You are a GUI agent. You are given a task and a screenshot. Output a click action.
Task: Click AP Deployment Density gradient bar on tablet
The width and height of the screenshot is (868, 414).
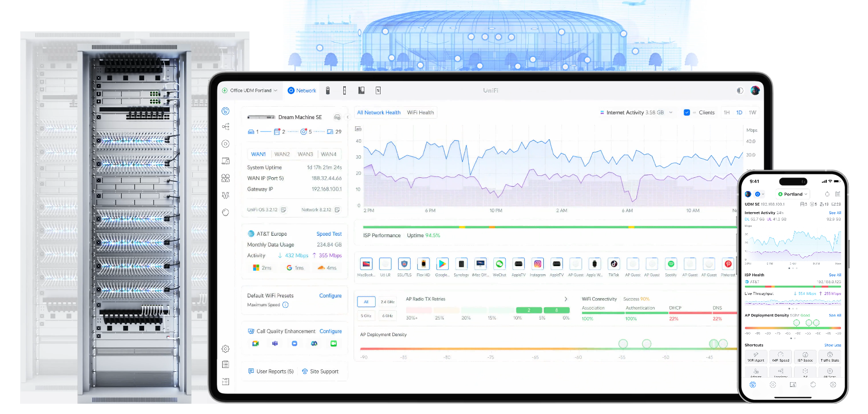pos(548,349)
